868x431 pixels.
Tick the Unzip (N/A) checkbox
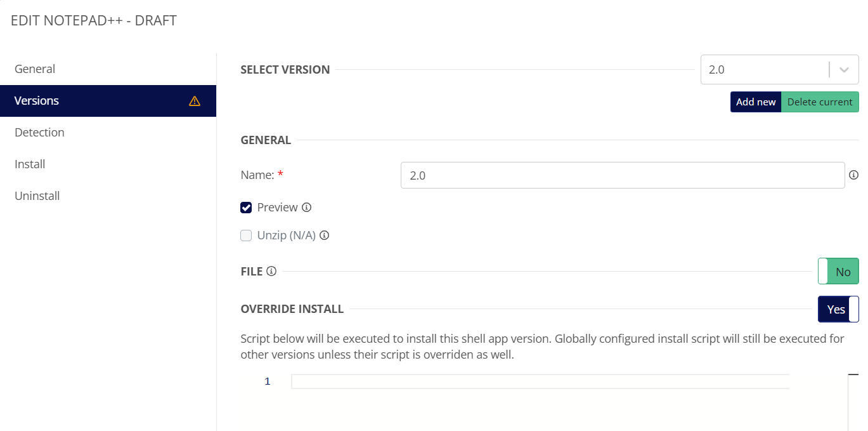247,235
